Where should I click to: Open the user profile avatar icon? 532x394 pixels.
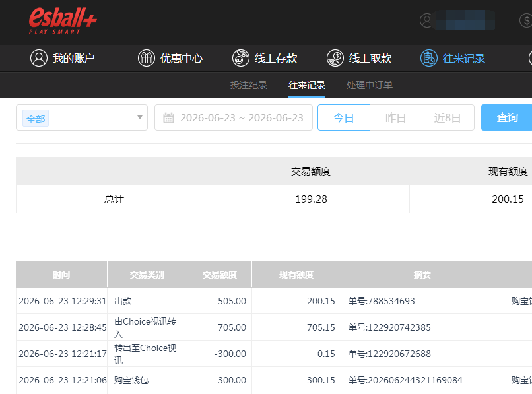coord(426,20)
